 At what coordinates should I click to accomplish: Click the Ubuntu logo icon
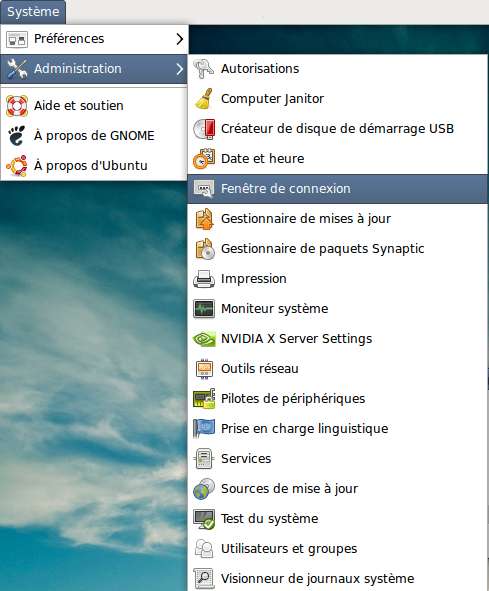(x=17, y=166)
